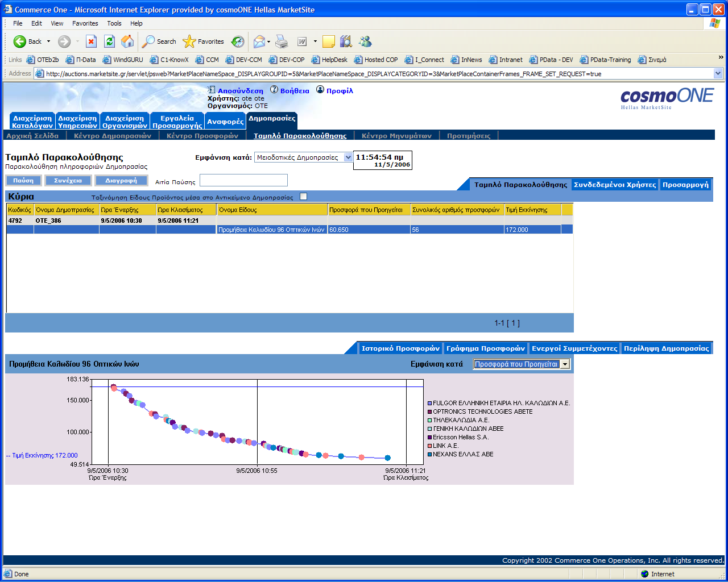Screen dimensions: 728x582
Task: Click the yellow Discuss note icon
Action: (x=328, y=41)
